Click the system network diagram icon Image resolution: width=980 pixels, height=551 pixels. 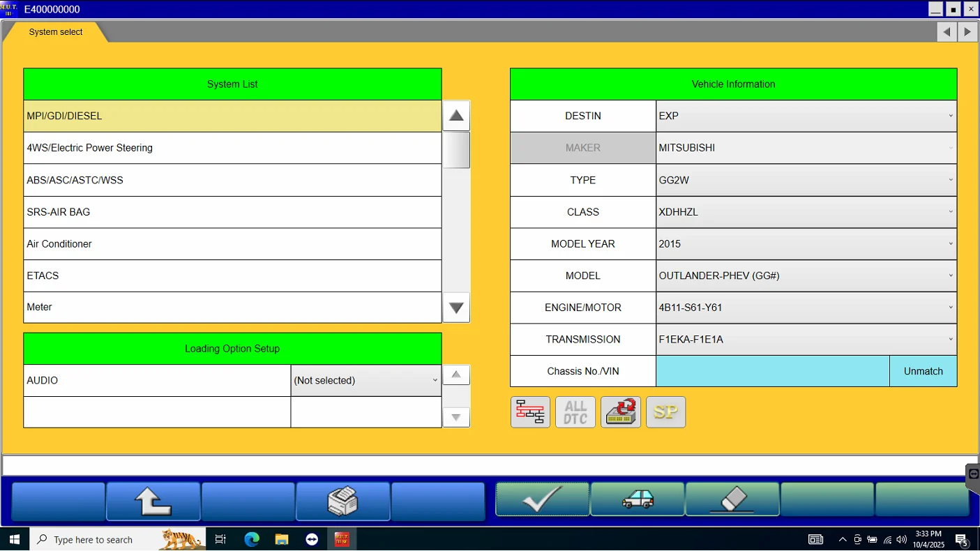click(530, 412)
